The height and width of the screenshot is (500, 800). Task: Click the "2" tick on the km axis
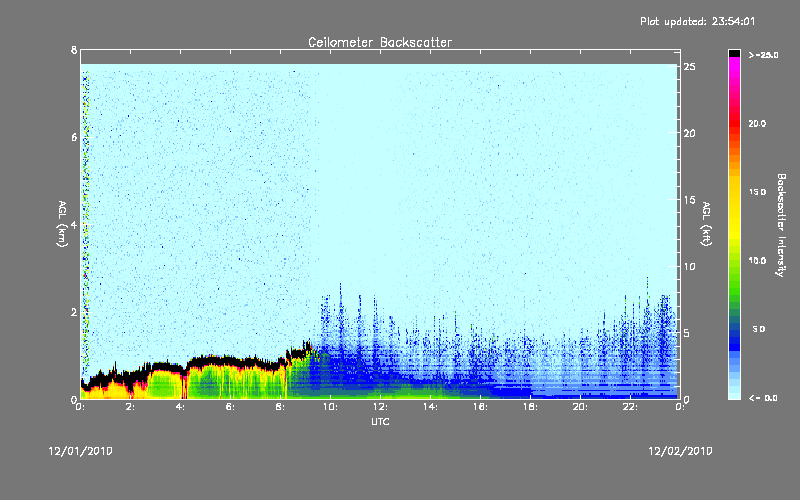pos(74,312)
